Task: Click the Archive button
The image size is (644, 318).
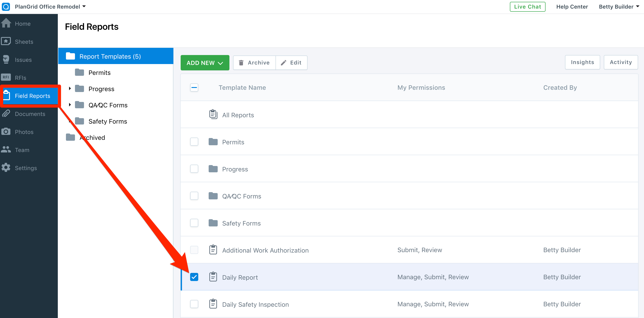Action: [253, 62]
